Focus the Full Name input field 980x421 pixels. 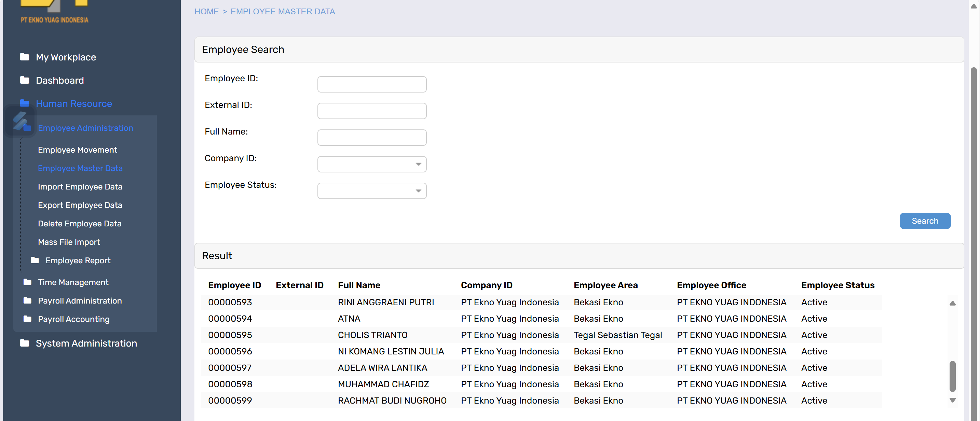[x=372, y=138]
